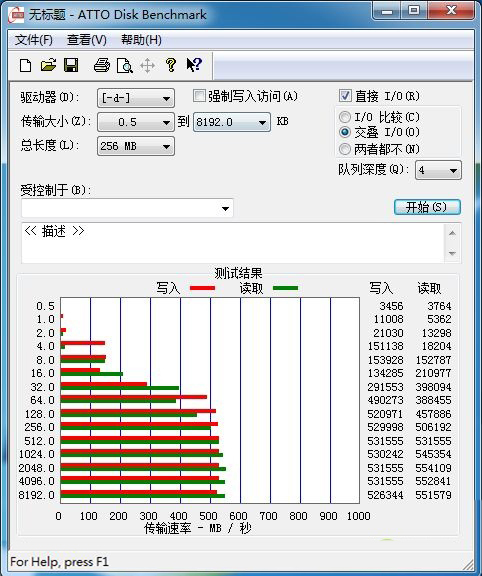The image size is (482, 576).
Task: Click the 读取 column header above the values
Action: click(429, 288)
